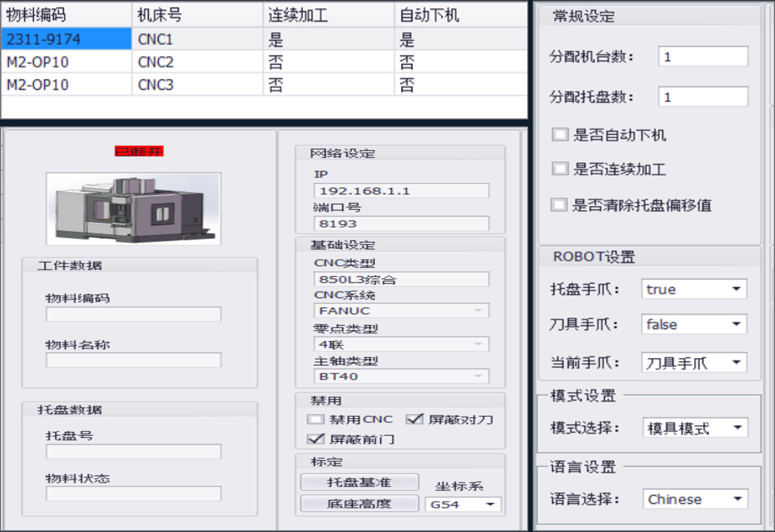Expand the G54 coordinate system dropdown

462,504
